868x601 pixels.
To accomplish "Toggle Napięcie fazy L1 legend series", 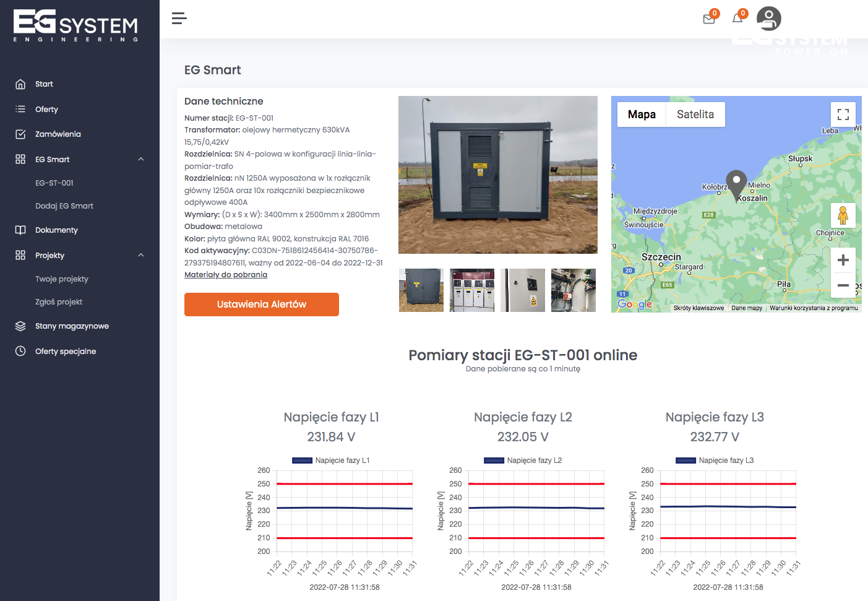I will click(x=330, y=460).
